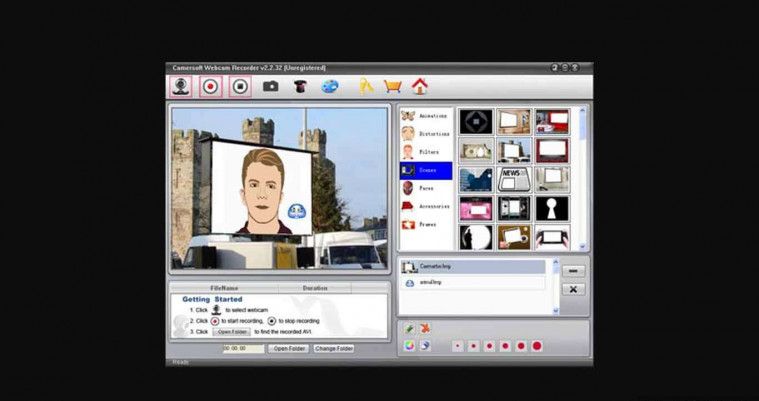The image size is (759, 401).
Task: Open the Distortions effect category
Action: tap(426, 134)
